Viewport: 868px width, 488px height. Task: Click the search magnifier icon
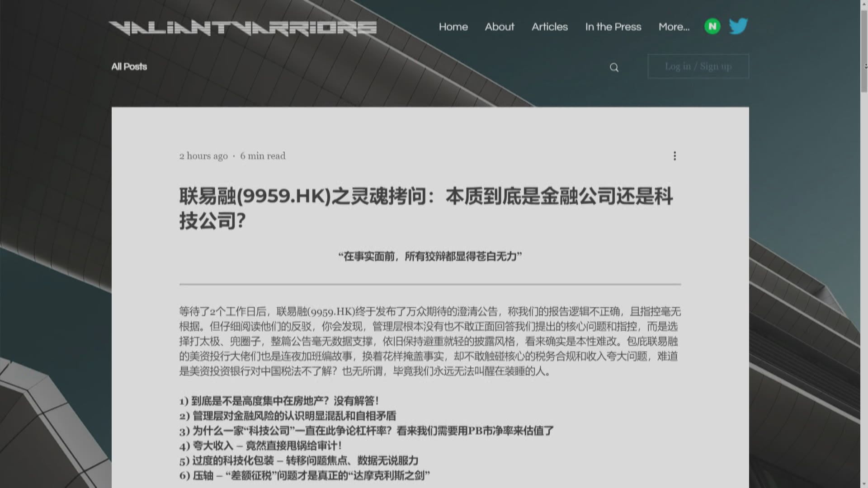(x=614, y=67)
